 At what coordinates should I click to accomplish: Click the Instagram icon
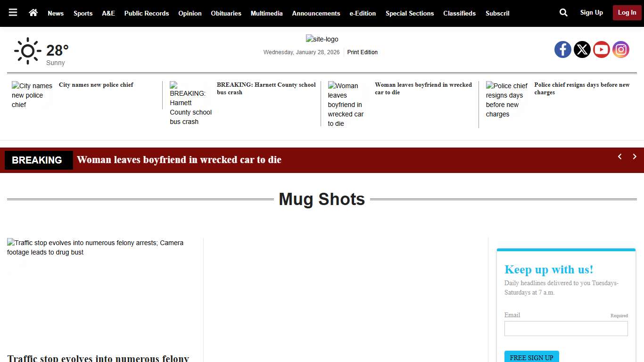click(621, 49)
